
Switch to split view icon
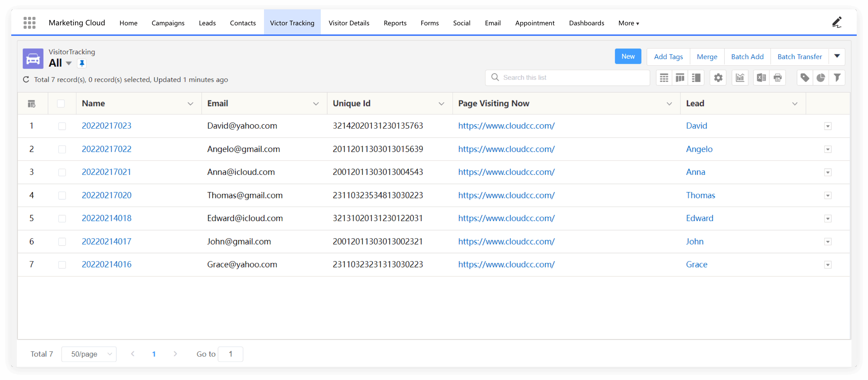click(x=696, y=78)
